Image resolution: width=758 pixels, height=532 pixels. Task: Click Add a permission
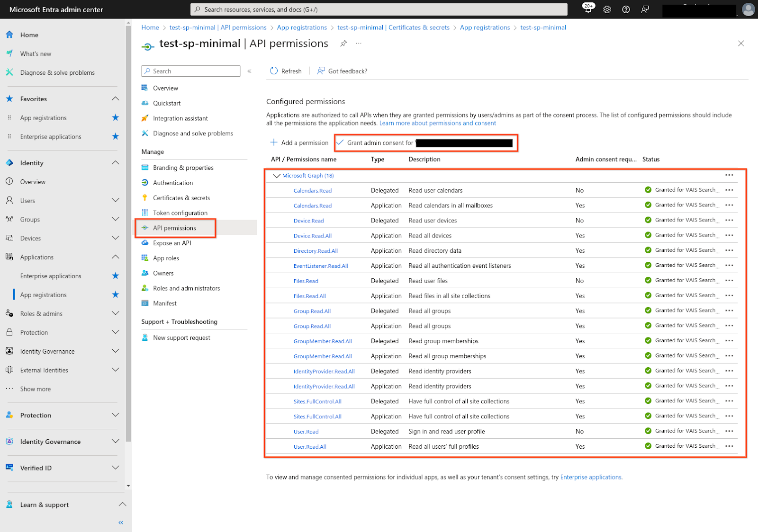(x=299, y=142)
